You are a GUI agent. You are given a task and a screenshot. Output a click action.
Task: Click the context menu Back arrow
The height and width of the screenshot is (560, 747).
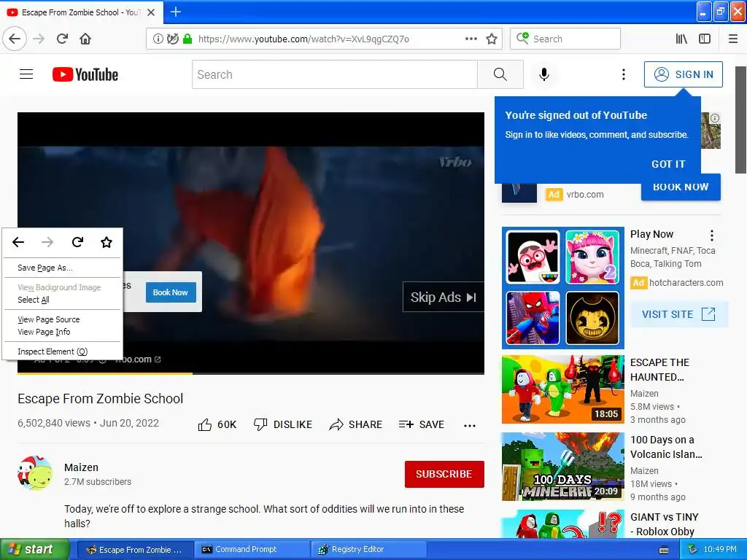18,242
